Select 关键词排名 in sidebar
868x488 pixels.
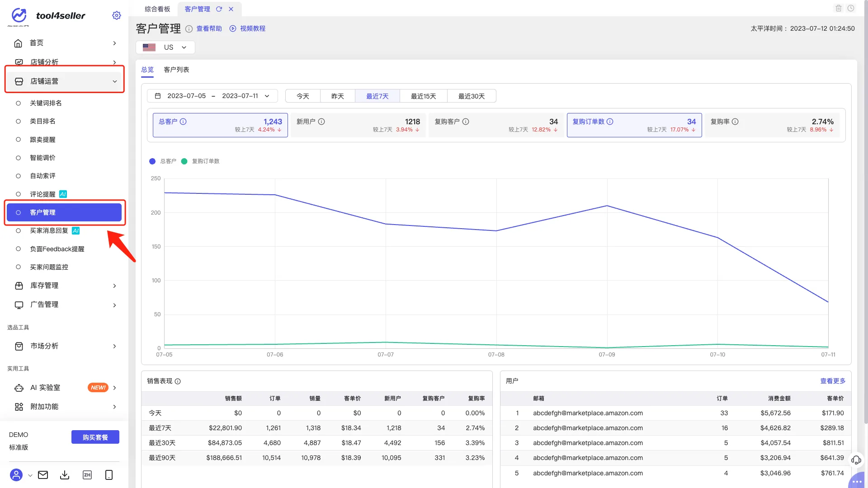pyautogui.click(x=46, y=103)
